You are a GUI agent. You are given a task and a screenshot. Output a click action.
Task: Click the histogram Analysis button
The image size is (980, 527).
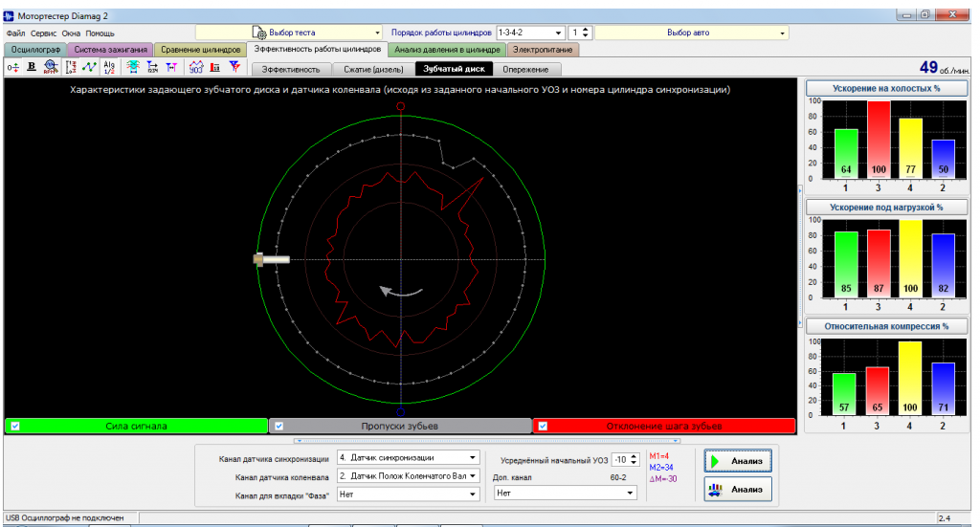click(738, 489)
